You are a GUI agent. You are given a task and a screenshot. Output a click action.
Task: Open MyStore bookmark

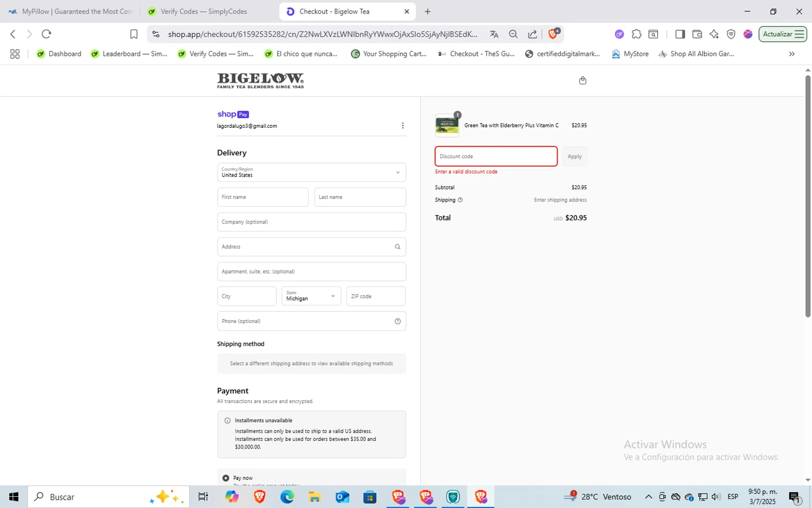tap(630, 54)
